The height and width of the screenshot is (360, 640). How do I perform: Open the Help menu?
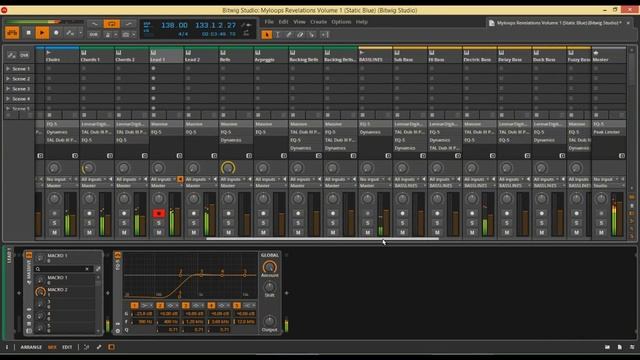coord(362,22)
